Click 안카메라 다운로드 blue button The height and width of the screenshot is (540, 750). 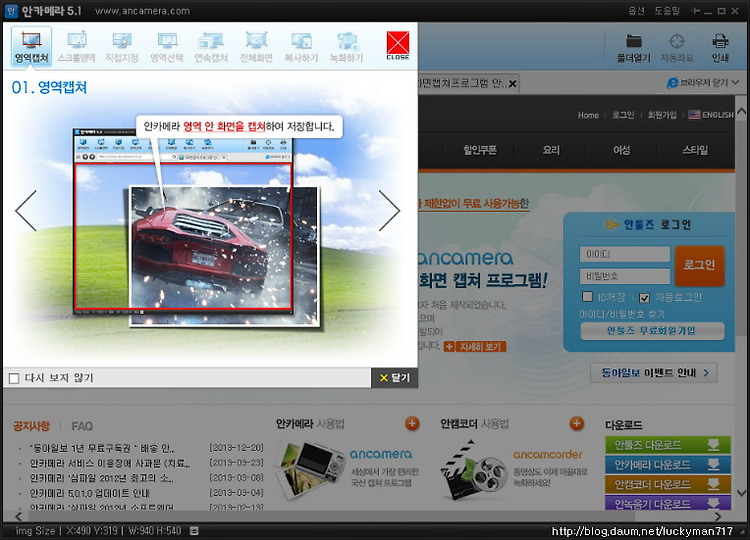coord(668,465)
